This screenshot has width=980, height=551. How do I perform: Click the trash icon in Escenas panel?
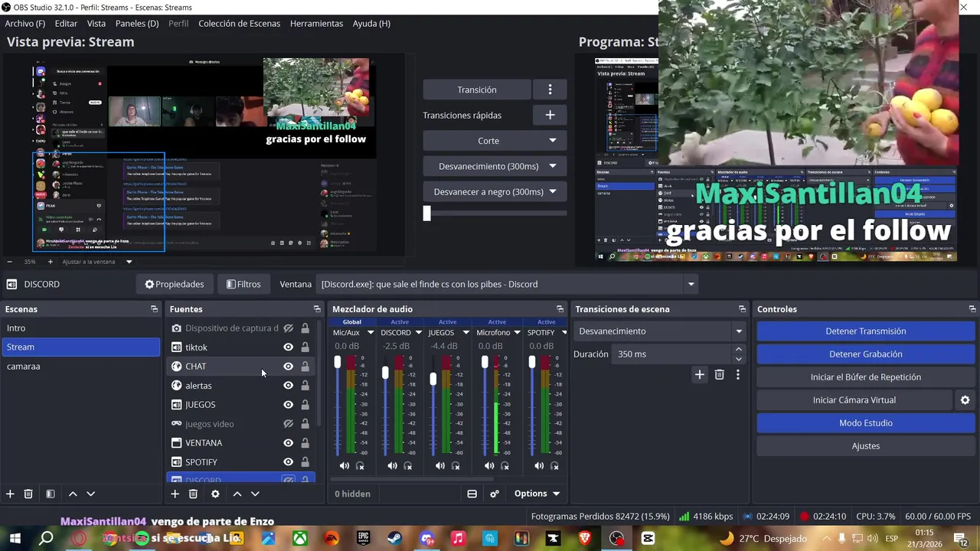click(28, 494)
